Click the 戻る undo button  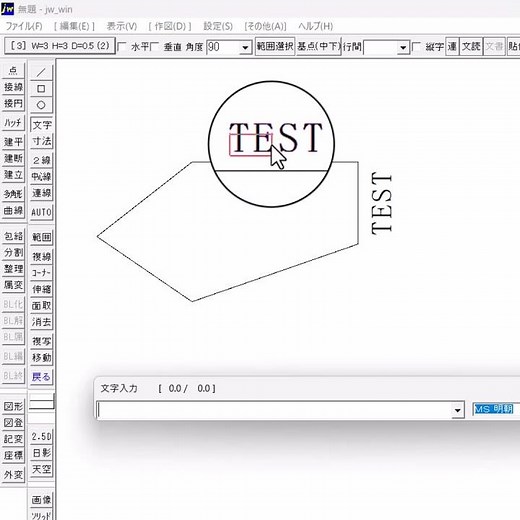[42, 377]
